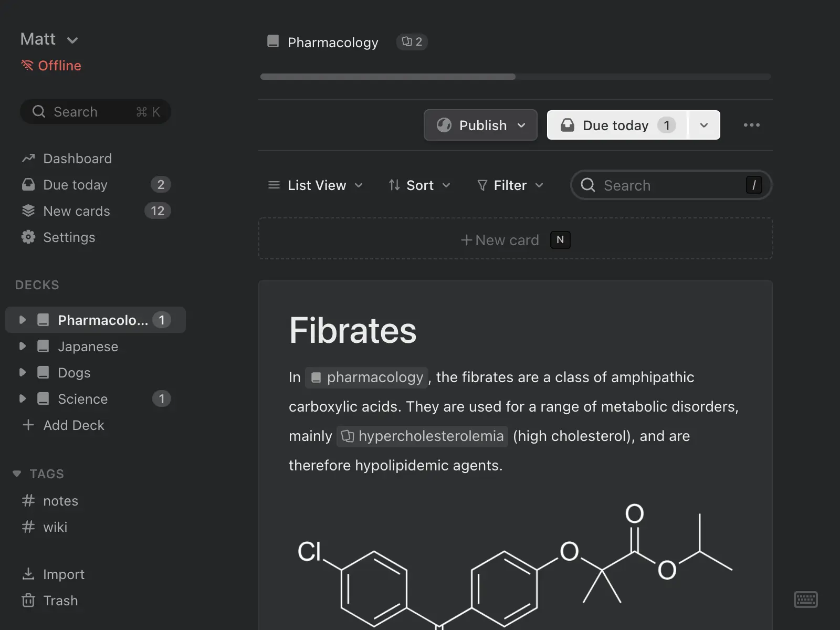Expand the Japanese deck tree
Viewport: 840px width, 630px height.
click(23, 346)
